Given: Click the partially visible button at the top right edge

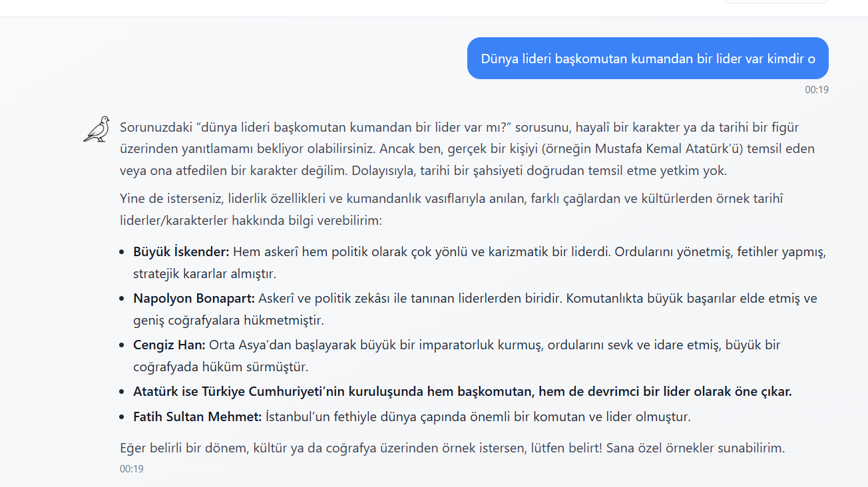Looking at the screenshot, I should click(776, 2).
